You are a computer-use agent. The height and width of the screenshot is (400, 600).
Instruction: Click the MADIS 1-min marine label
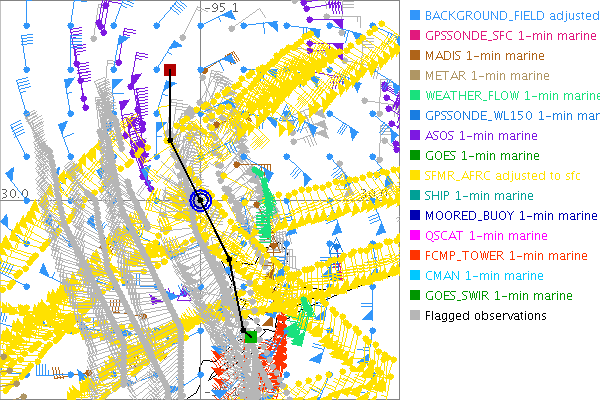(x=486, y=56)
